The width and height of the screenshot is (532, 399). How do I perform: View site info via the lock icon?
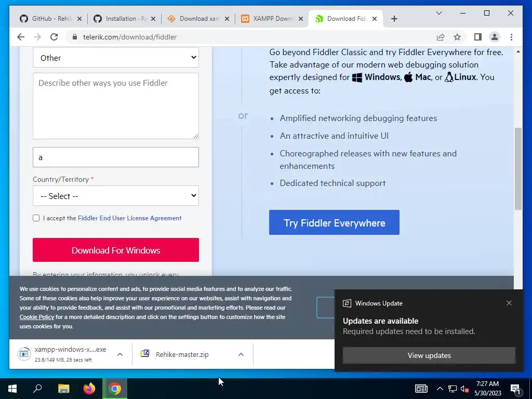tap(75, 37)
